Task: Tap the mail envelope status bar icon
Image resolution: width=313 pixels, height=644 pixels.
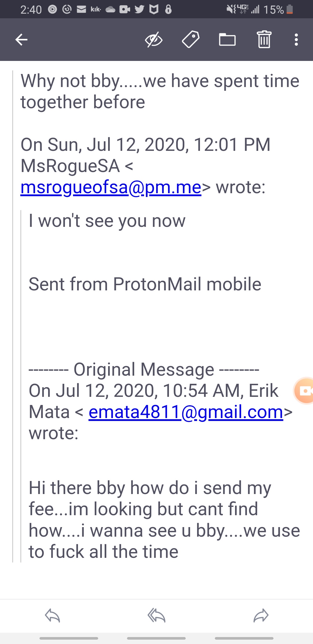Action: (81, 10)
